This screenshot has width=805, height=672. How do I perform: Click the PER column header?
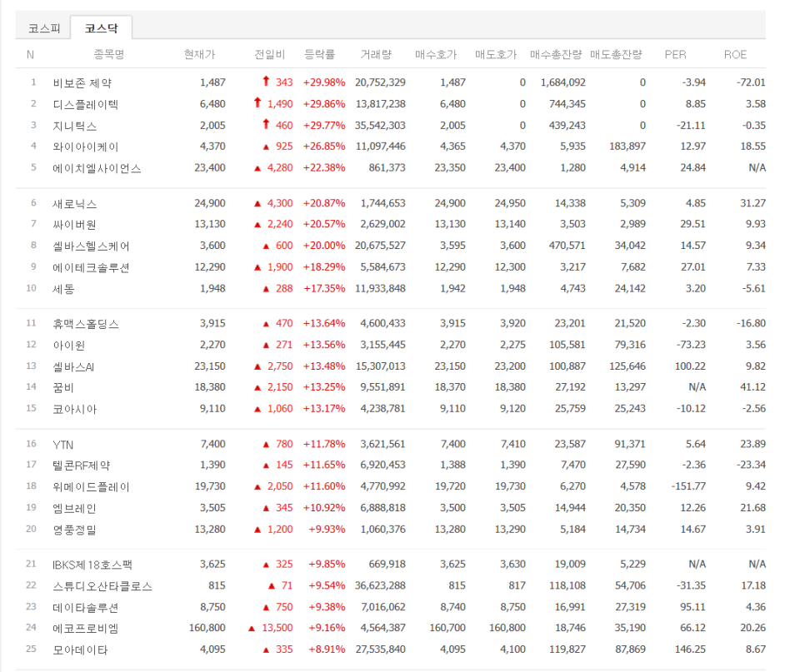pos(676,54)
